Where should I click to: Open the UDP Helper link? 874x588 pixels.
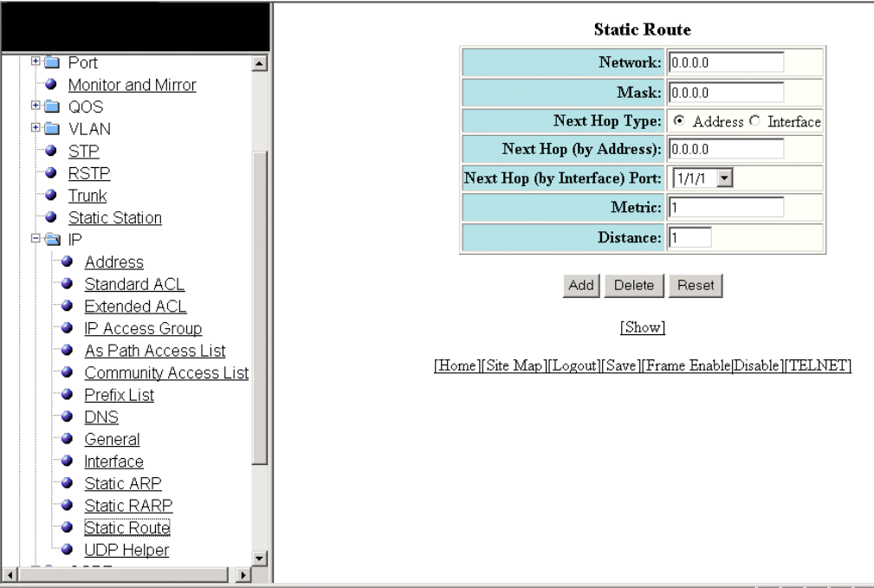(x=126, y=550)
